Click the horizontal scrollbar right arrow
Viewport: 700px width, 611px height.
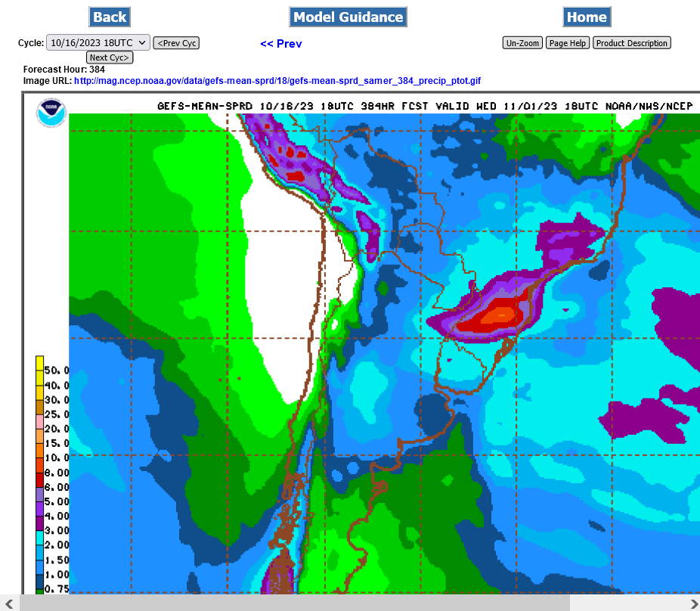click(x=694, y=604)
